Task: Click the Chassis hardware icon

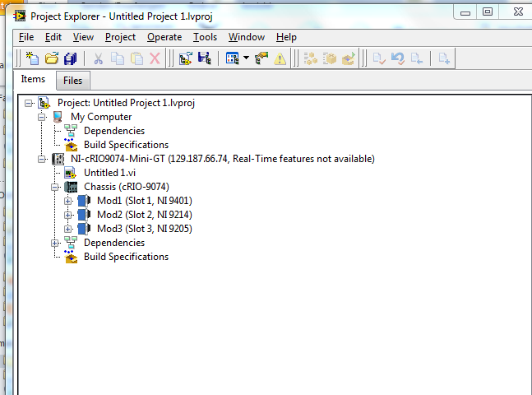Action: point(71,187)
